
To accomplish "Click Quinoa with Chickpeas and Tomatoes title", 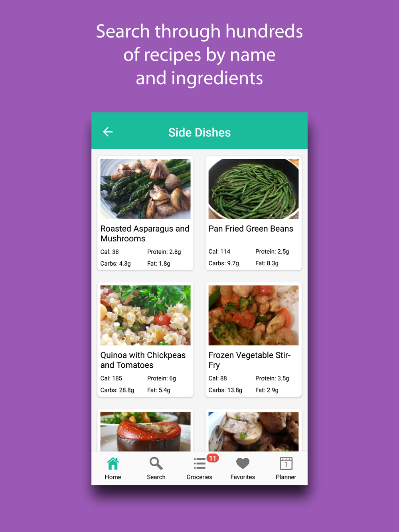I will click(143, 360).
